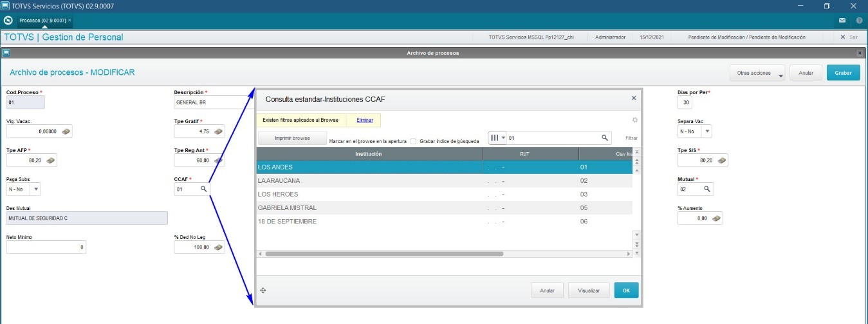Click the Visualizar button
The height and width of the screenshot is (324, 868).
(589, 291)
